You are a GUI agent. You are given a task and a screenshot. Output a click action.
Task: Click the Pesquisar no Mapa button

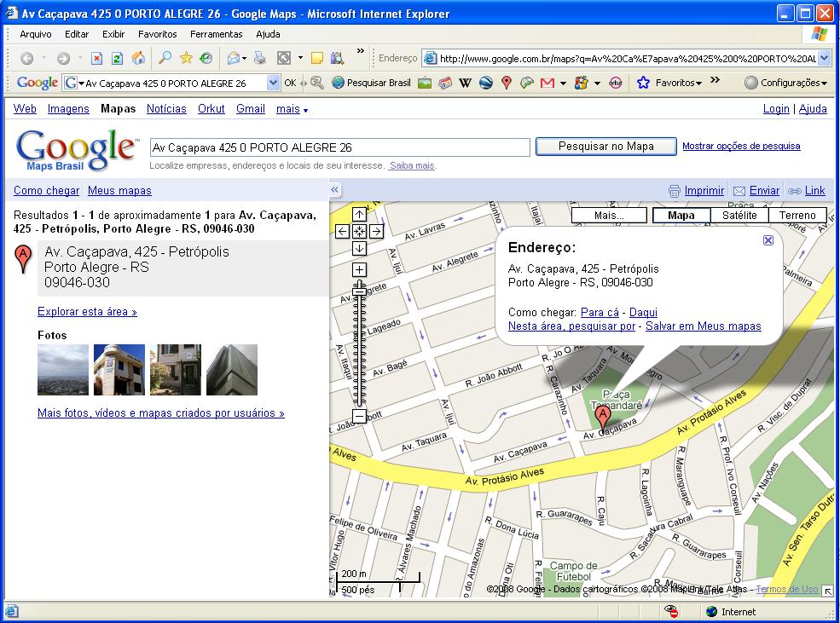[x=605, y=146]
